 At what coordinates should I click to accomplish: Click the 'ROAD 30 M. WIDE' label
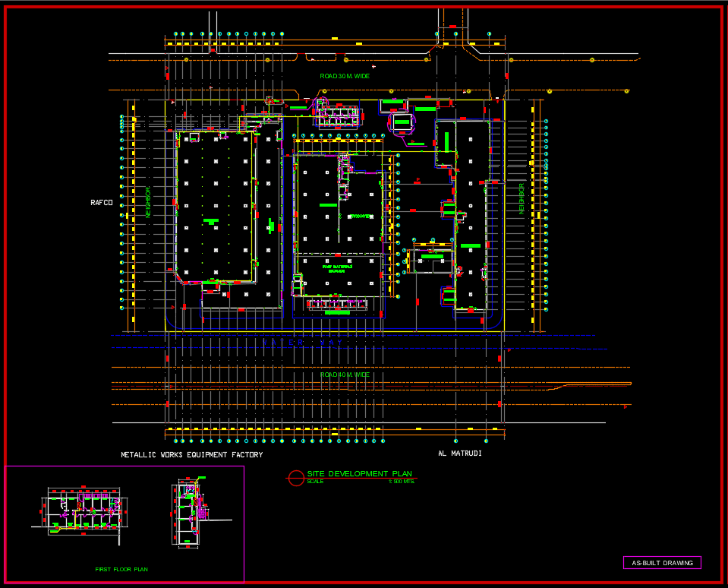tap(345, 76)
